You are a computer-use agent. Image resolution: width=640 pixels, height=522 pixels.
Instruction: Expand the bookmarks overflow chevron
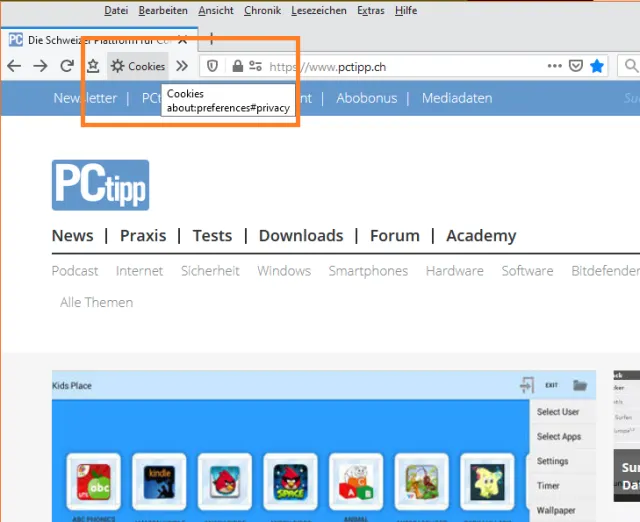coord(182,66)
